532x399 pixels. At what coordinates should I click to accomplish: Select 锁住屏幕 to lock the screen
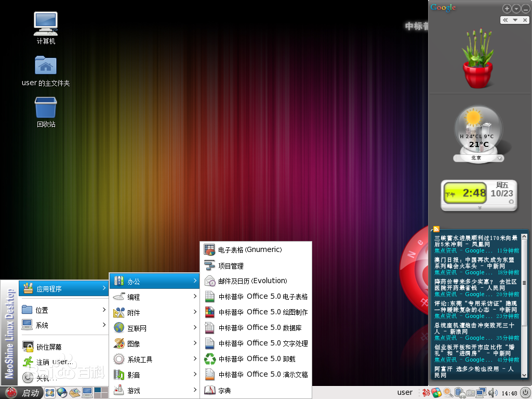(63, 347)
